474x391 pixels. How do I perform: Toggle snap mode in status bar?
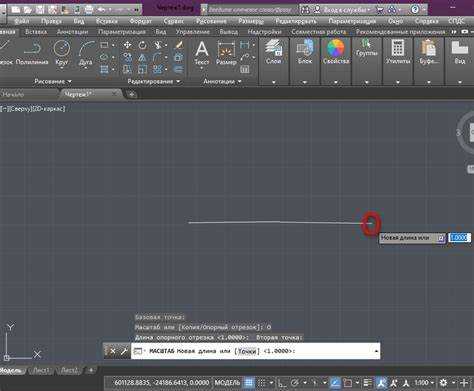[262, 382]
